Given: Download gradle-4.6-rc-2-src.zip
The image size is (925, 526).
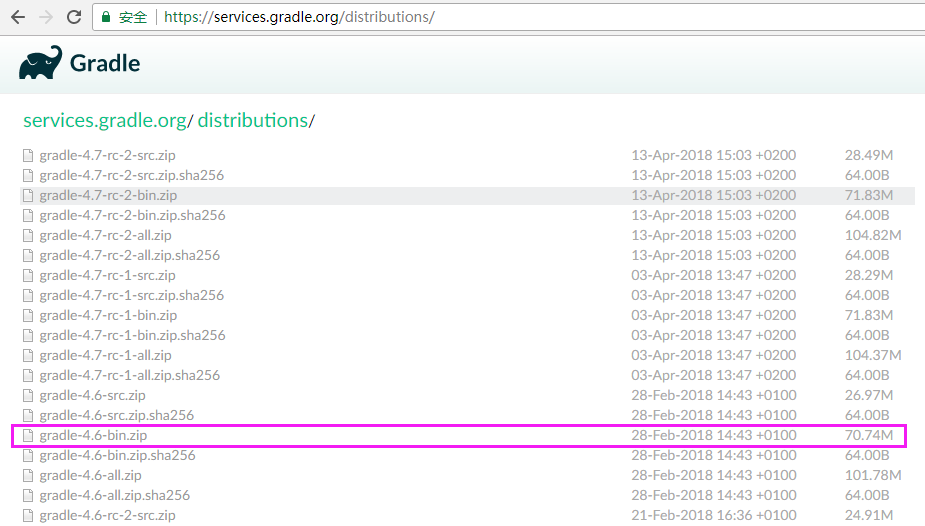Looking at the screenshot, I should pos(107,516).
